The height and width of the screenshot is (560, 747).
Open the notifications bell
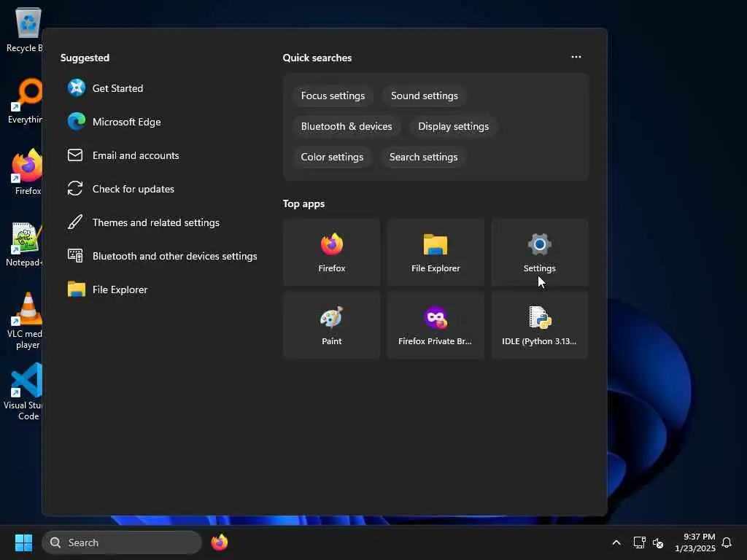tap(727, 542)
